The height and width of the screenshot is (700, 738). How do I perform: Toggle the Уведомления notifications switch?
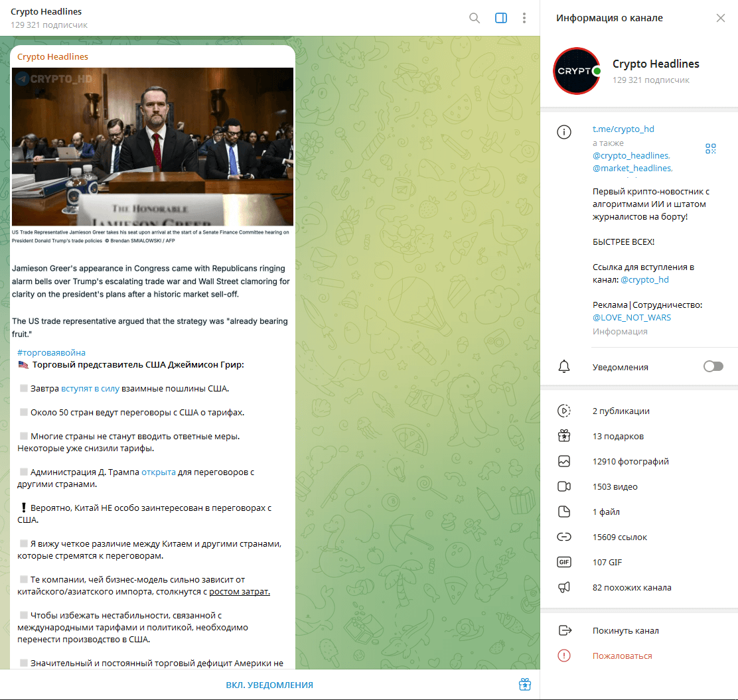point(713,366)
